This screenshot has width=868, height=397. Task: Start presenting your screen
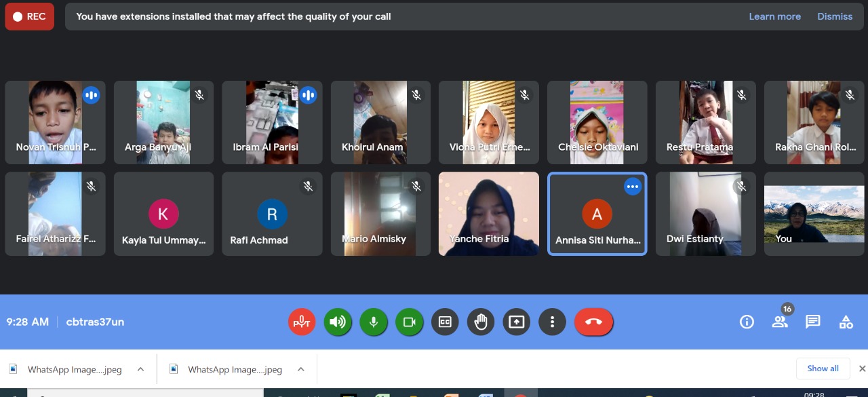pyautogui.click(x=517, y=322)
